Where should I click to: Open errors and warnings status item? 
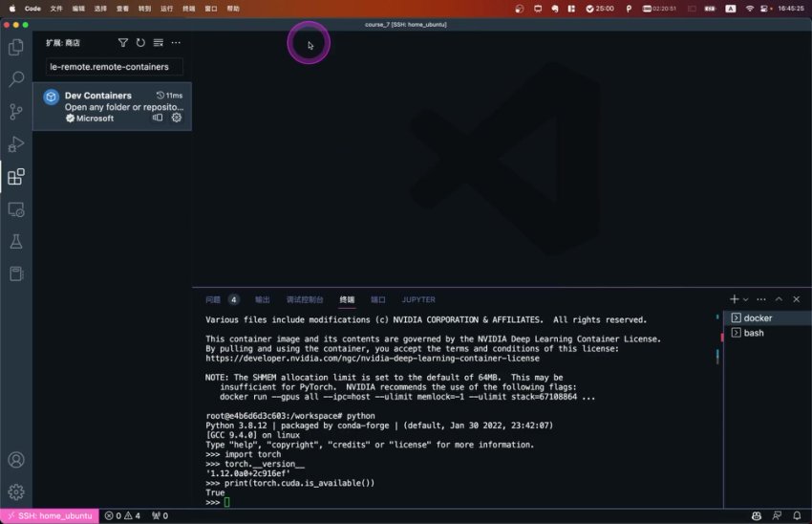pyautogui.click(x=122, y=515)
